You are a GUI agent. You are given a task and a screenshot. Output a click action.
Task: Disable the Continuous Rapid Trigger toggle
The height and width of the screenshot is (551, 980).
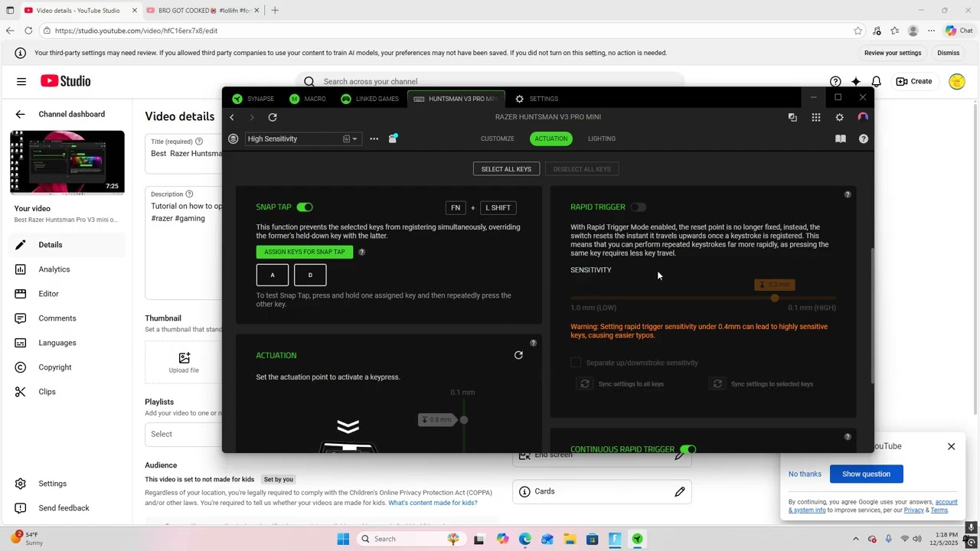(688, 449)
